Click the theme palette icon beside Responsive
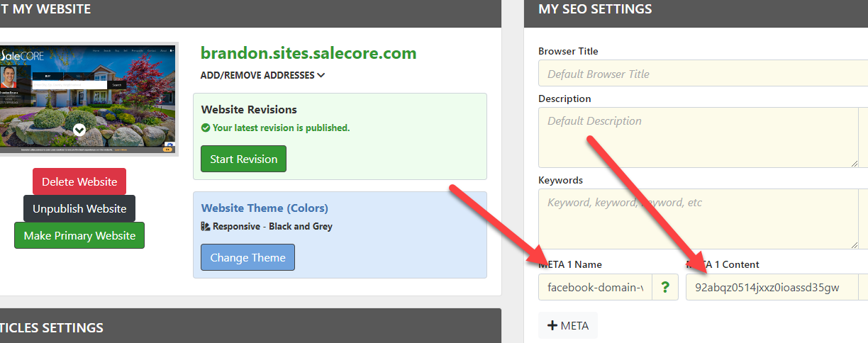This screenshot has height=343, width=868. click(206, 227)
